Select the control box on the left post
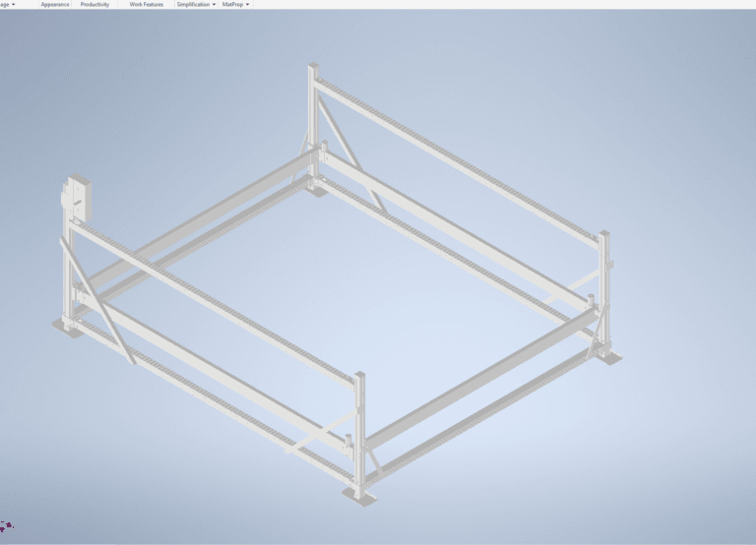The height and width of the screenshot is (545, 756). [75, 198]
